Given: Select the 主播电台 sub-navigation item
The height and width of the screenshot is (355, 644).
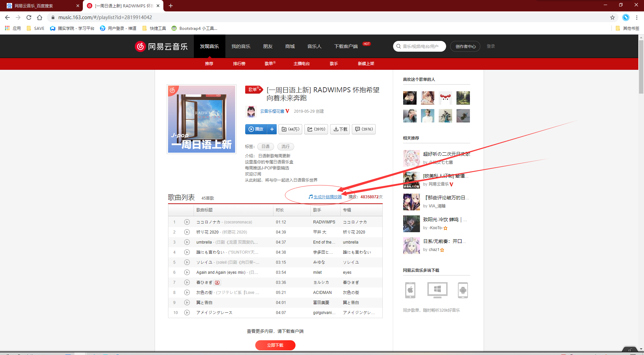Looking at the screenshot, I should pos(302,64).
